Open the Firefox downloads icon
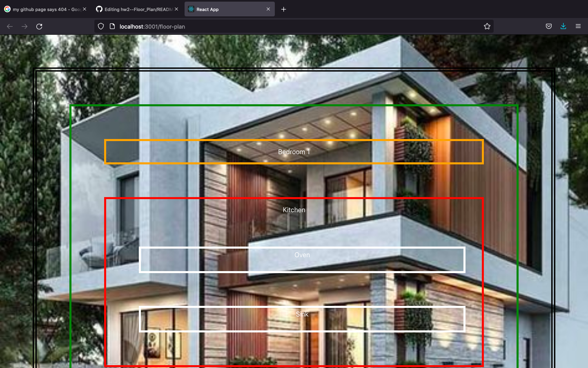This screenshot has width=588, height=368. click(563, 26)
